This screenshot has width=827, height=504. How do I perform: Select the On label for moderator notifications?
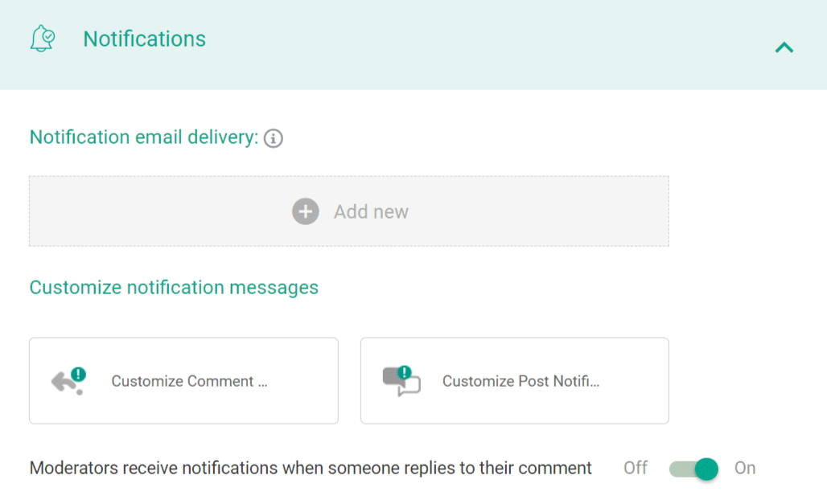point(745,468)
